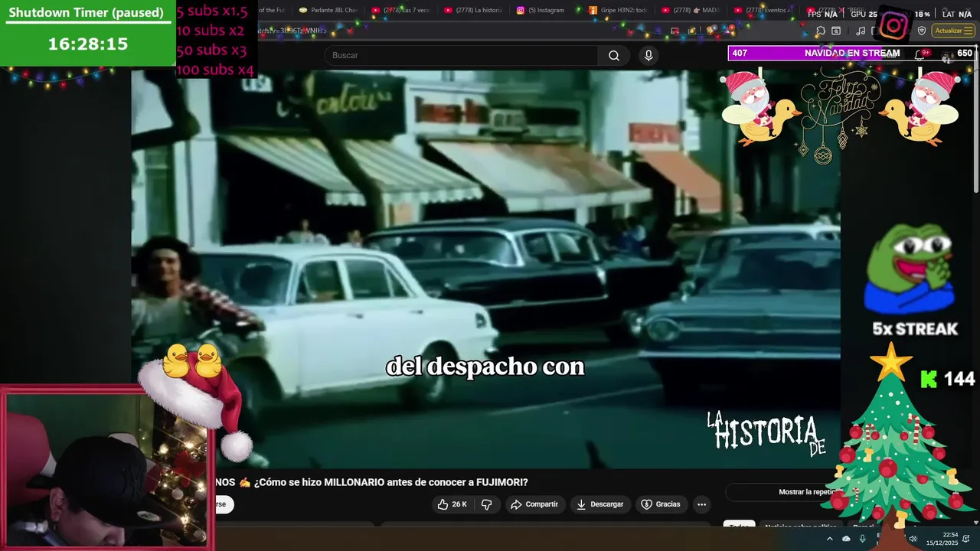Like the video showing 26 K
Viewport: 980px width, 551px height.
point(452,504)
